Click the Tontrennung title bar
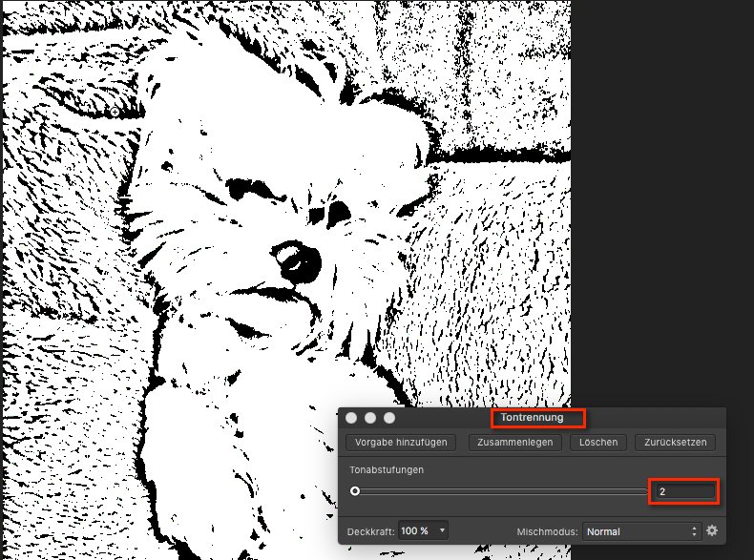The width and height of the screenshot is (754, 560). tap(533, 418)
